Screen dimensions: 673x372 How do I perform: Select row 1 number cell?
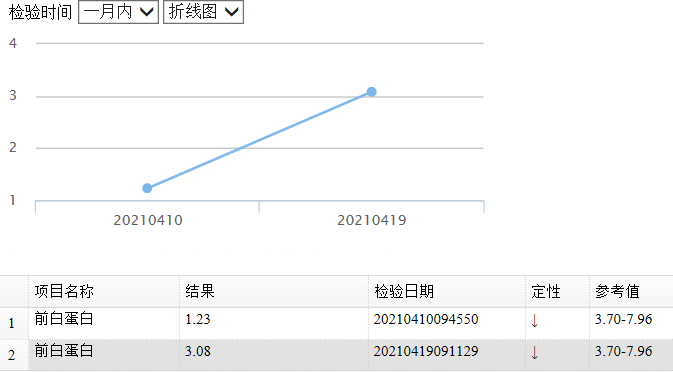click(x=14, y=323)
